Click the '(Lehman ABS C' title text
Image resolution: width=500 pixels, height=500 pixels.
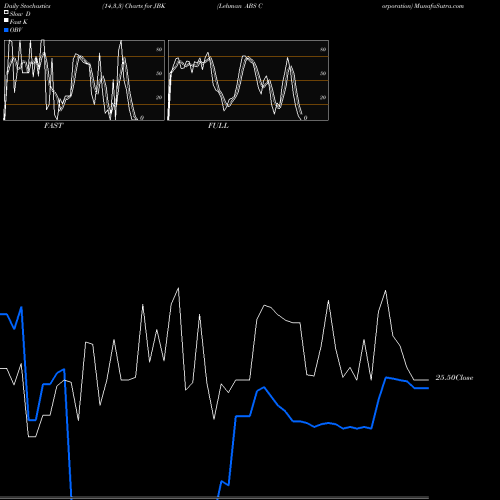240,6
